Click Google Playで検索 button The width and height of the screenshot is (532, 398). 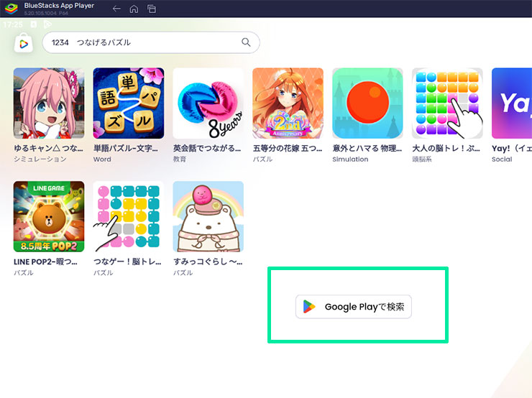click(354, 307)
